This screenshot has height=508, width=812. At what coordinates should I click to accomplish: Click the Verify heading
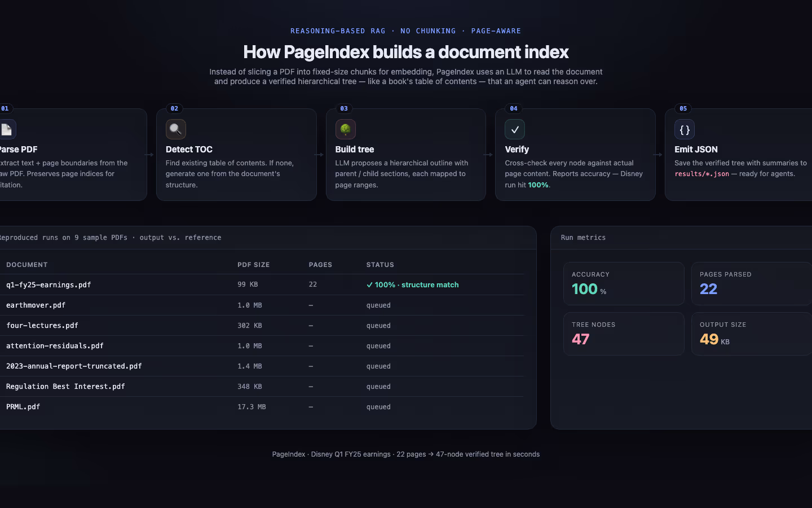517,150
